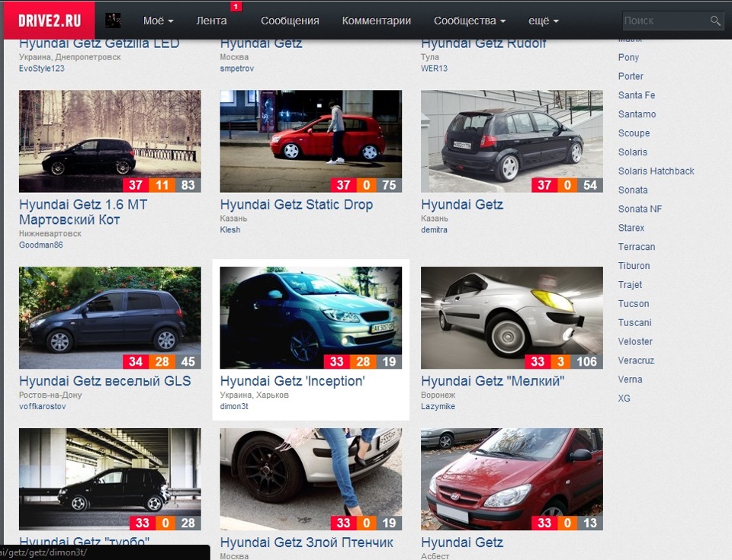Viewport: 732px width, 560px height.
Task: Open the user avatar in navbar
Action: pos(113,21)
